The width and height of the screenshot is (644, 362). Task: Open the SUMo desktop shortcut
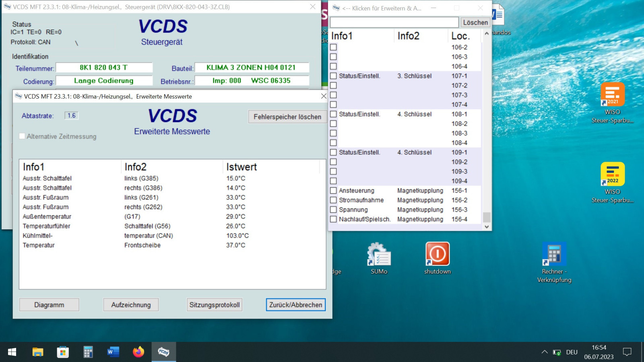[379, 257]
